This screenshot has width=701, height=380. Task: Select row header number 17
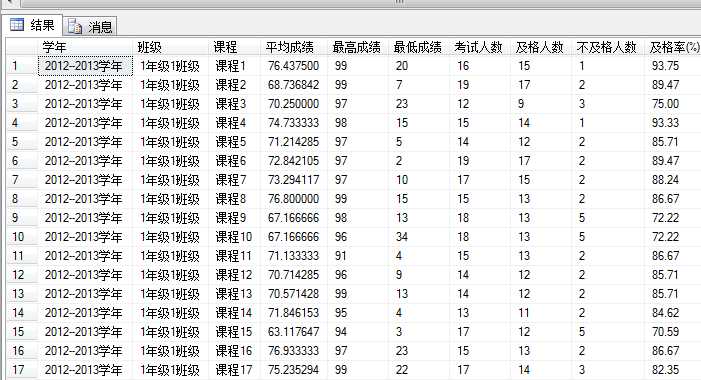(22, 370)
